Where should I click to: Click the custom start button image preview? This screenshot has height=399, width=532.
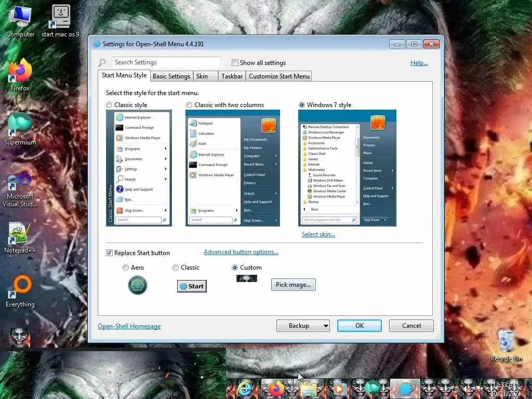coord(247,278)
